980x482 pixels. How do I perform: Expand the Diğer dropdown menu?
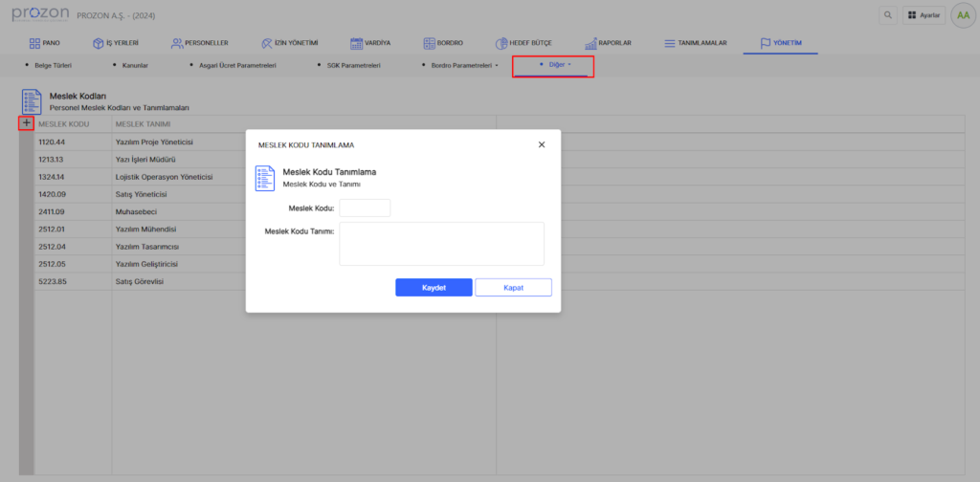[555, 65]
